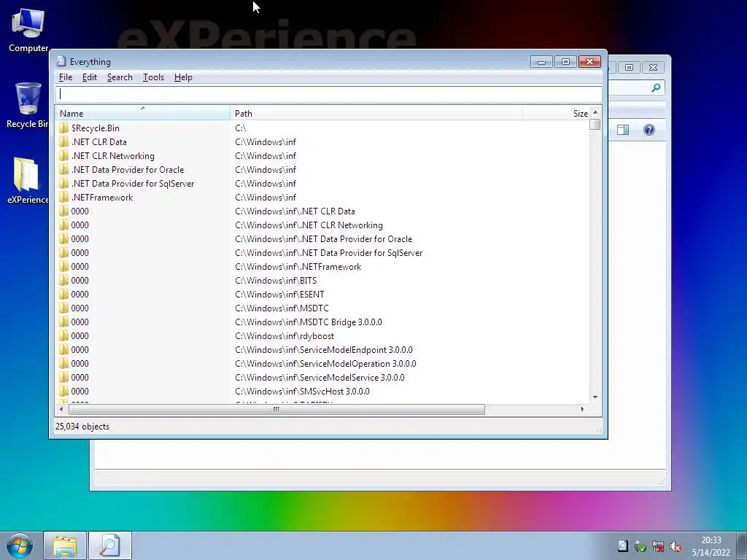Select 0000 folder icon in MSDTC Bridge row
Image resolution: width=747 pixels, height=560 pixels.
click(64, 322)
